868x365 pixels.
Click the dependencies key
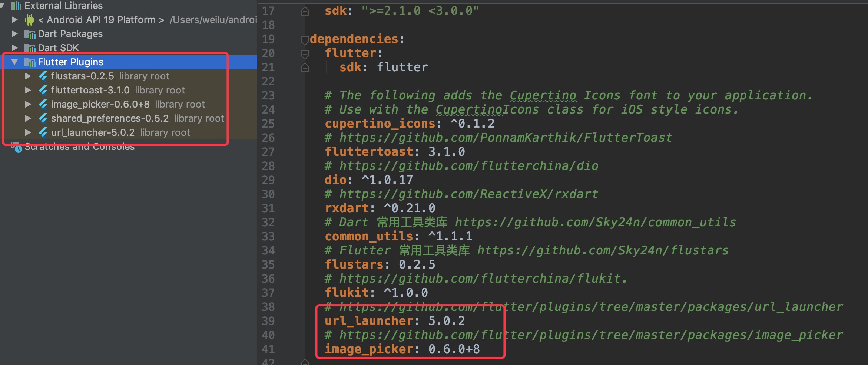(x=354, y=39)
